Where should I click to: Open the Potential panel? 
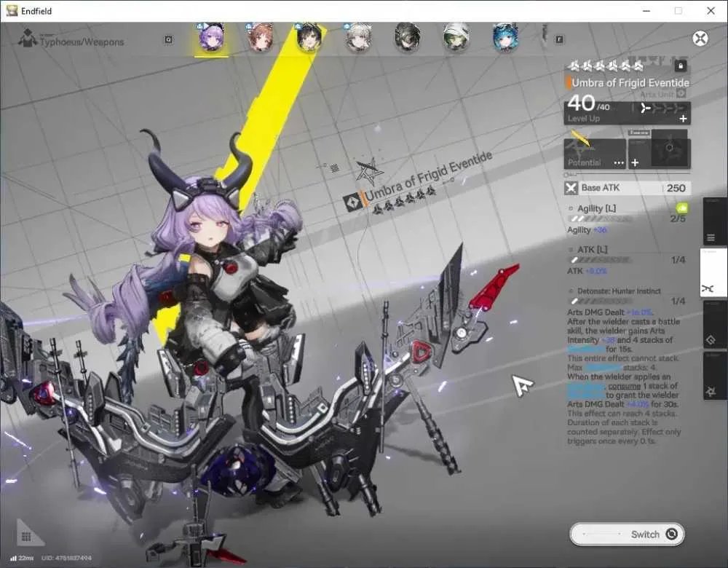coord(595,153)
